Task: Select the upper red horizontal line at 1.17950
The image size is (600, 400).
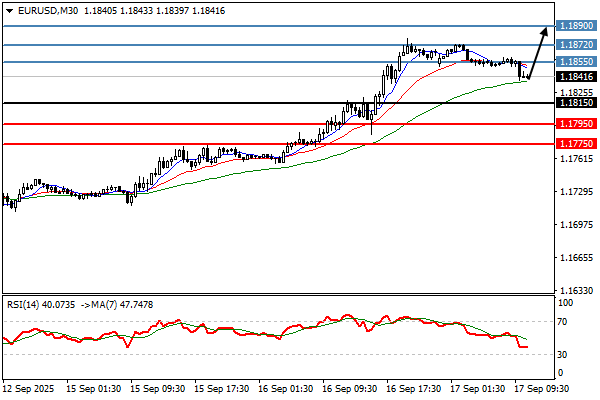Action: [x=279, y=124]
